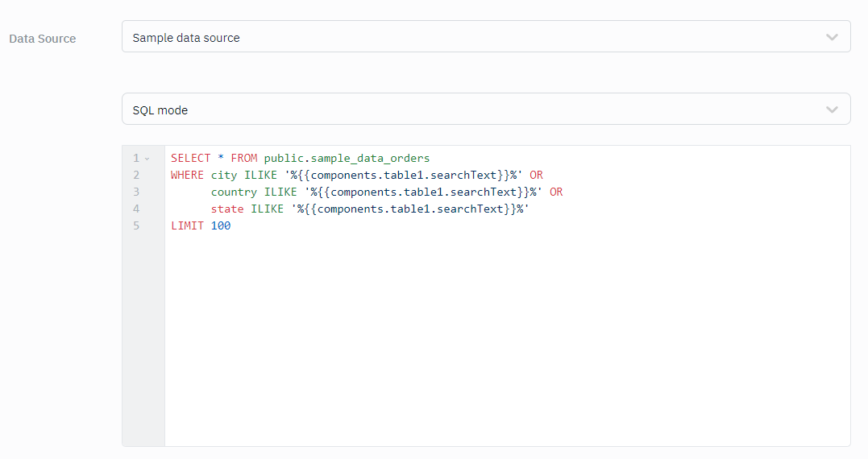Open the SQL mode dropdown
This screenshot has height=459, width=868.
coord(484,110)
